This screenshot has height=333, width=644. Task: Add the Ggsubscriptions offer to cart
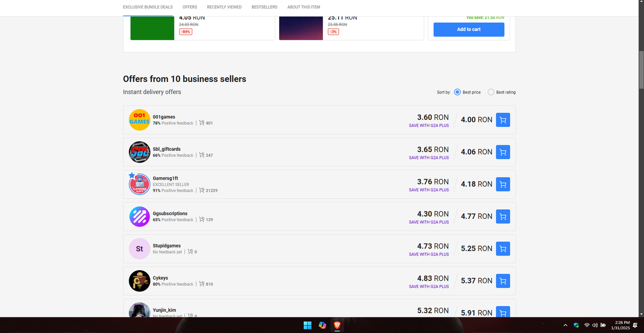click(x=503, y=216)
